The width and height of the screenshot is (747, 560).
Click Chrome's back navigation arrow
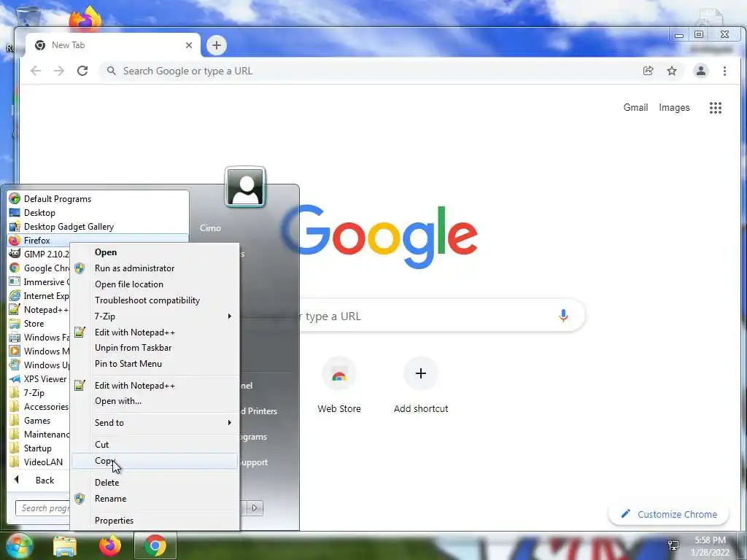[36, 71]
